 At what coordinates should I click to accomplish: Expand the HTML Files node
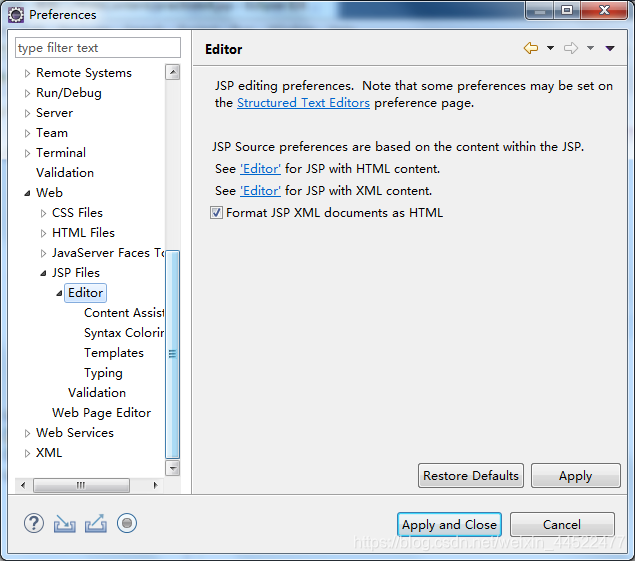[43, 233]
